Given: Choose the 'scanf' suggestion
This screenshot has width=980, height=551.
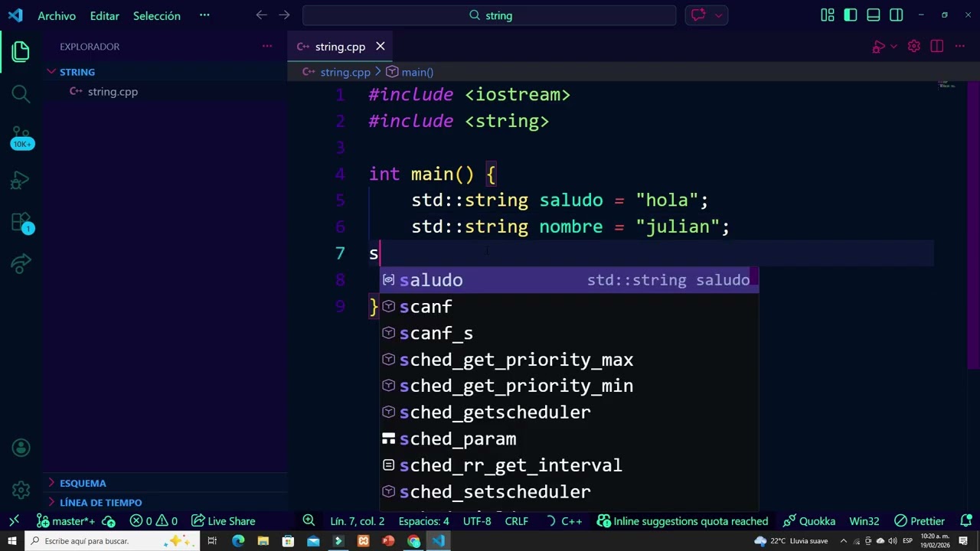Looking at the screenshot, I should point(570,307).
